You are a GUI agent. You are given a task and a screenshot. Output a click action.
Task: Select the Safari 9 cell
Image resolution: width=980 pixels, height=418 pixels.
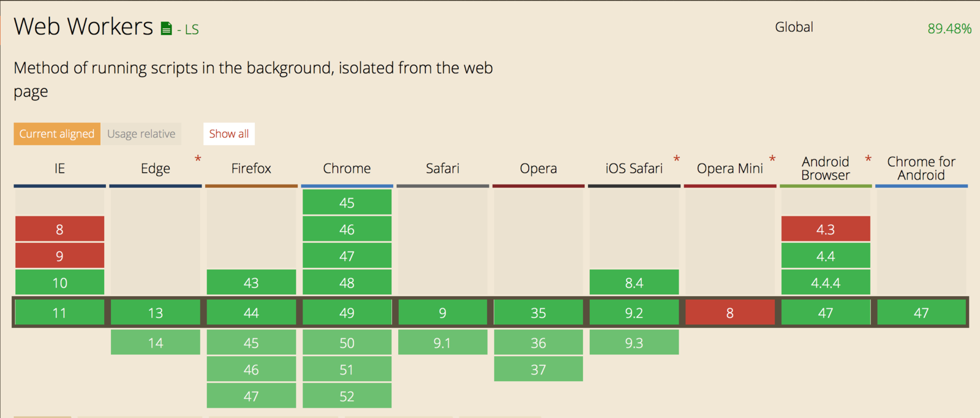(442, 313)
